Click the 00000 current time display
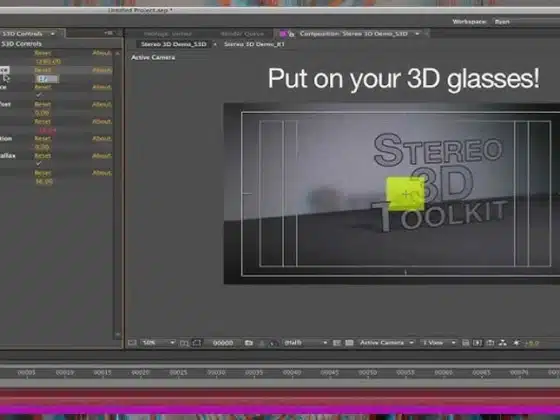This screenshot has height=420, width=560. (x=223, y=343)
